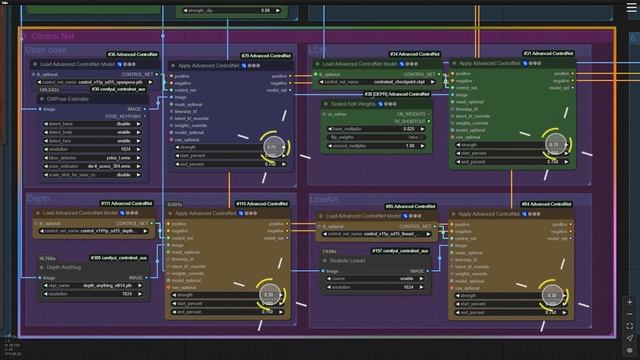
Task: Select the LineArt group title
Action: [x=324, y=199]
